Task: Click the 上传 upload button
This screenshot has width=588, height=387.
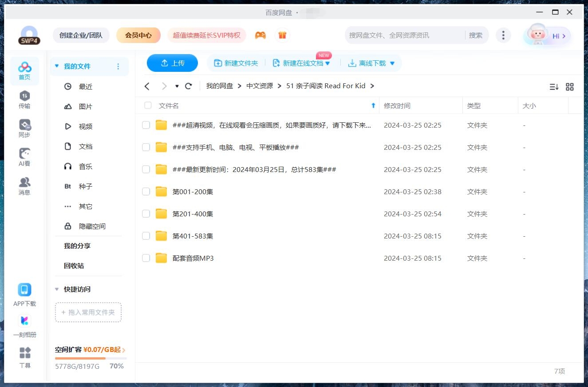Action: click(x=172, y=63)
